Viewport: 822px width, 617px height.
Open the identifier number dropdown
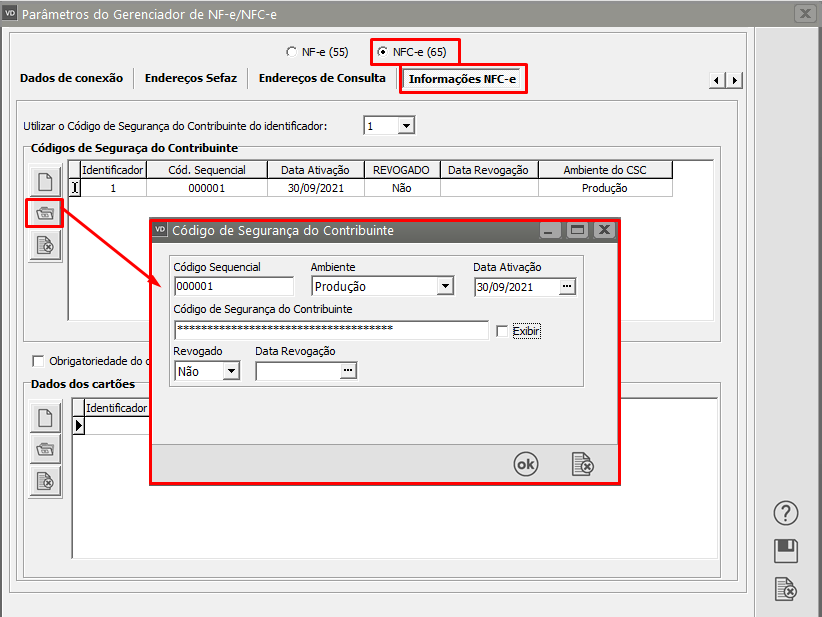click(x=405, y=126)
